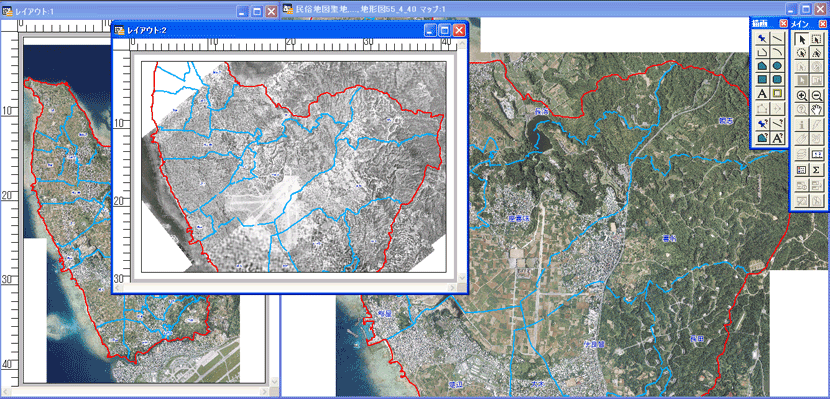Viewport: 830px width, 399px height.
Task: Toggle the Statistics sigma icon
Action: point(817,170)
